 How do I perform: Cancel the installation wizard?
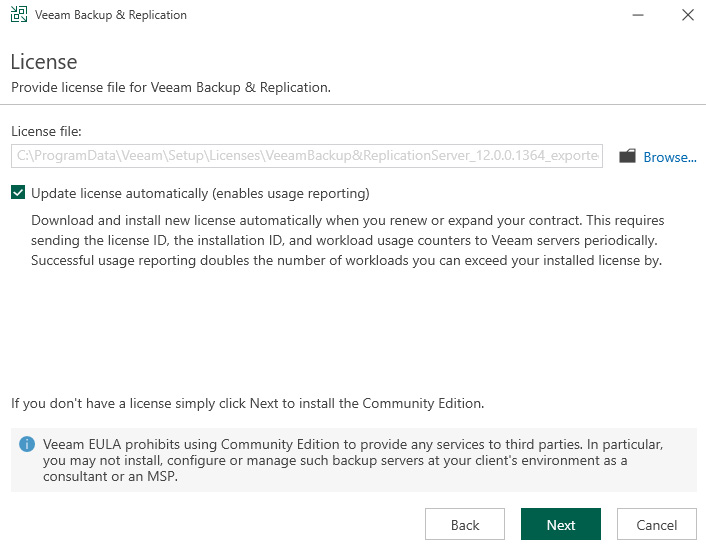[656, 524]
